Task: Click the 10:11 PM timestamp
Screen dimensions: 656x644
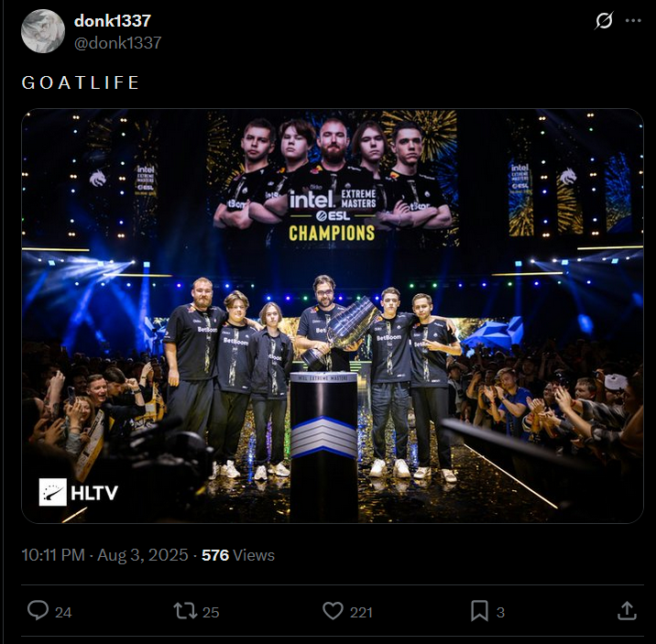Action: click(53, 555)
